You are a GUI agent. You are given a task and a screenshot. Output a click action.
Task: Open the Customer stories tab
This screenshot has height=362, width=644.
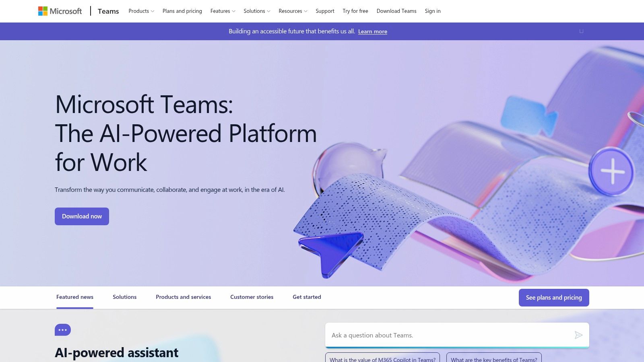click(x=252, y=297)
